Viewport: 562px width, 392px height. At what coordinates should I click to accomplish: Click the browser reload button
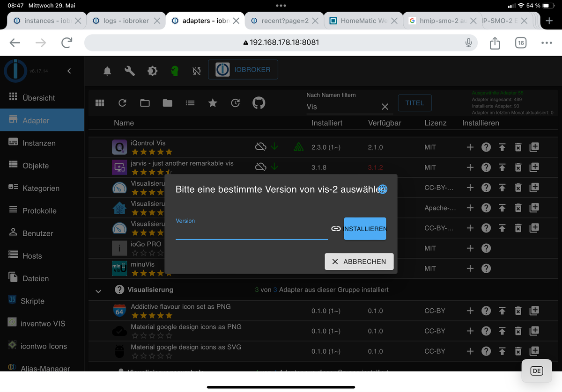coord(67,43)
